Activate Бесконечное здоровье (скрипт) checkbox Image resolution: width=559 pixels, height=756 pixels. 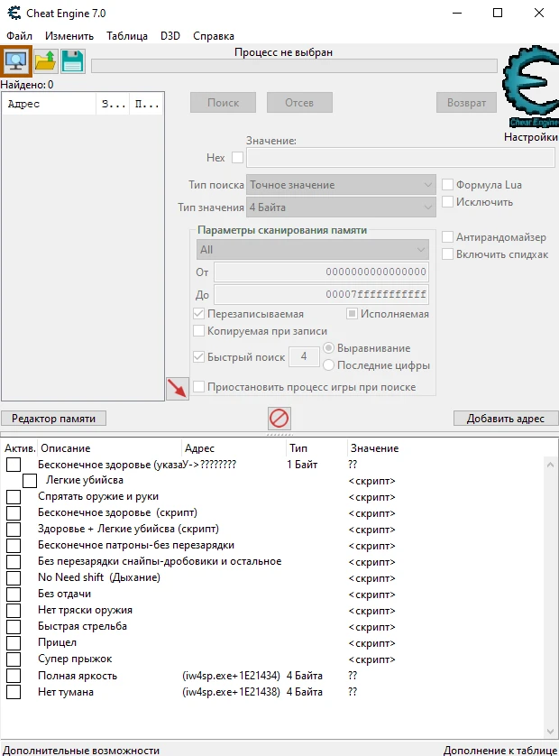14,513
